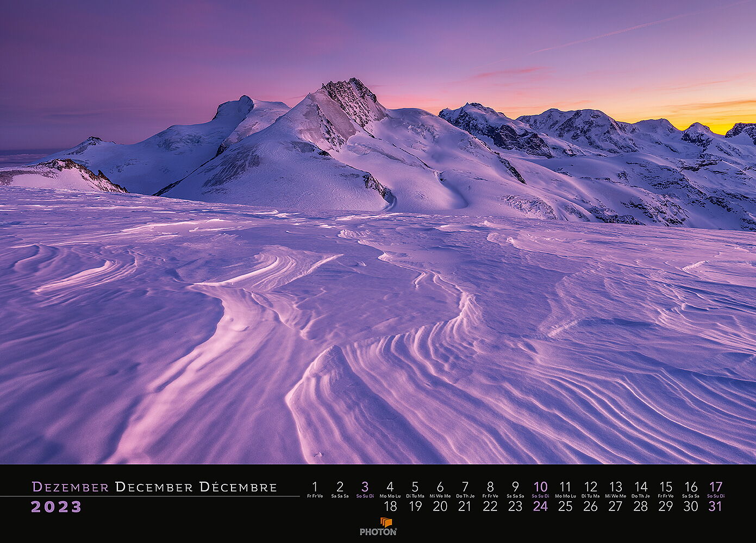Pick highlighted date 31
Image resolution: width=756 pixels, height=543 pixels.
(716, 506)
